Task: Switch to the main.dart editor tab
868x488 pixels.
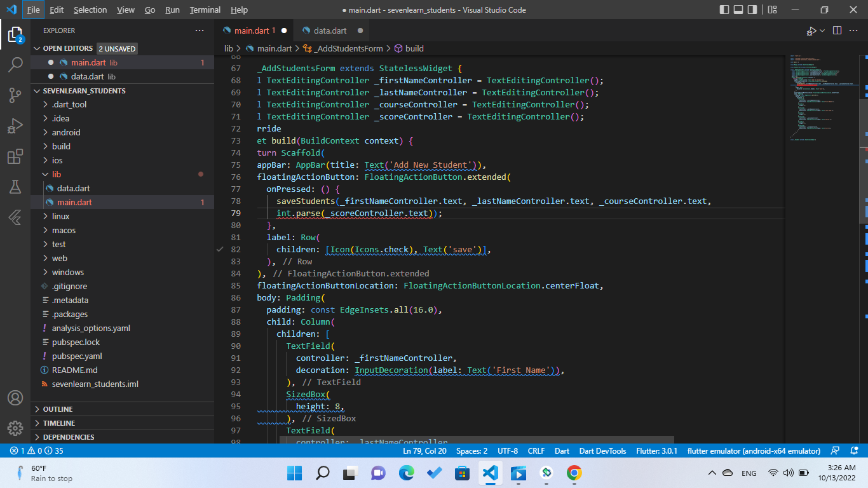Action: [x=254, y=30]
